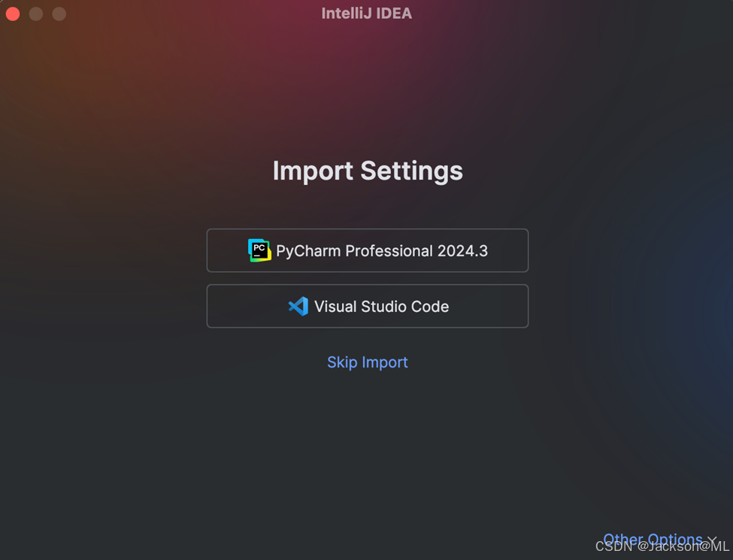
Task: Select the "Visual Studio Code" label text
Action: pos(382,307)
